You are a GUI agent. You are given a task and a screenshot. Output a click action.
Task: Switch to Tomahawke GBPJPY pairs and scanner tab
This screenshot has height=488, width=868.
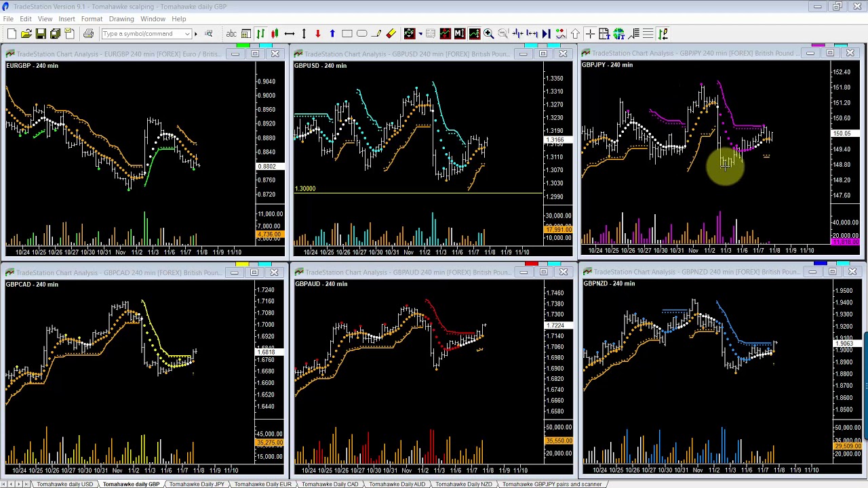pos(551,484)
